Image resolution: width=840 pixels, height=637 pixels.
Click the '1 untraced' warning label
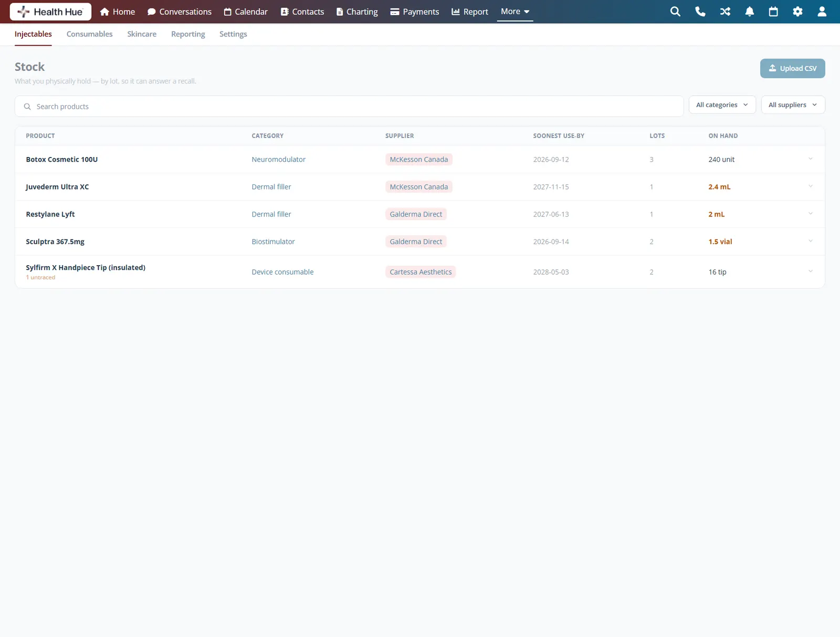40,277
